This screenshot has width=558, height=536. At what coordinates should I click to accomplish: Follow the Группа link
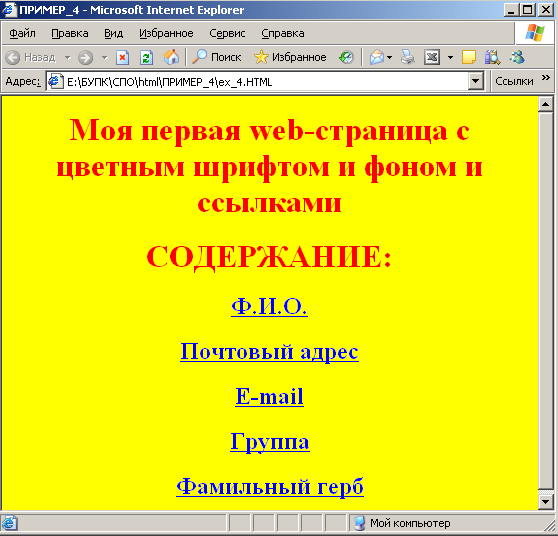click(x=270, y=442)
